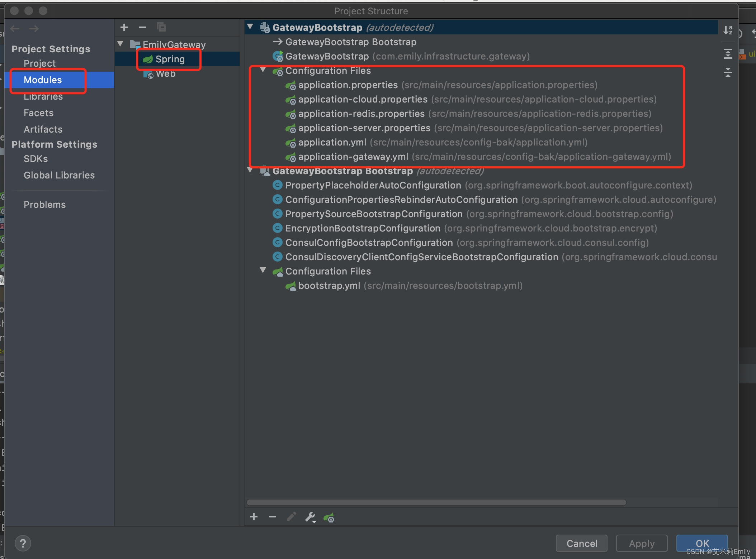Open help with question mark button

(23, 543)
